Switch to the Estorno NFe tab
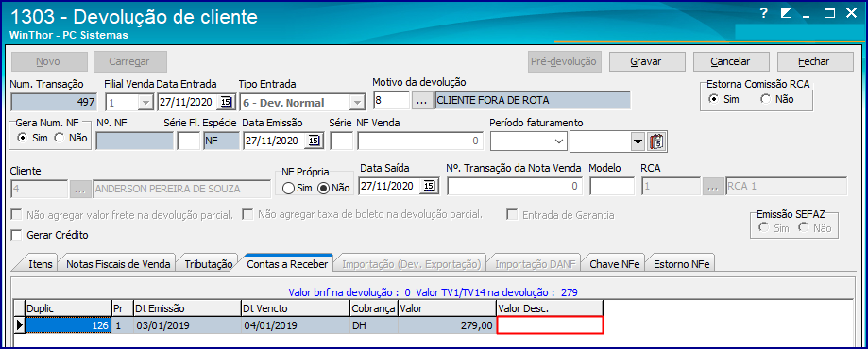 pyautogui.click(x=680, y=264)
